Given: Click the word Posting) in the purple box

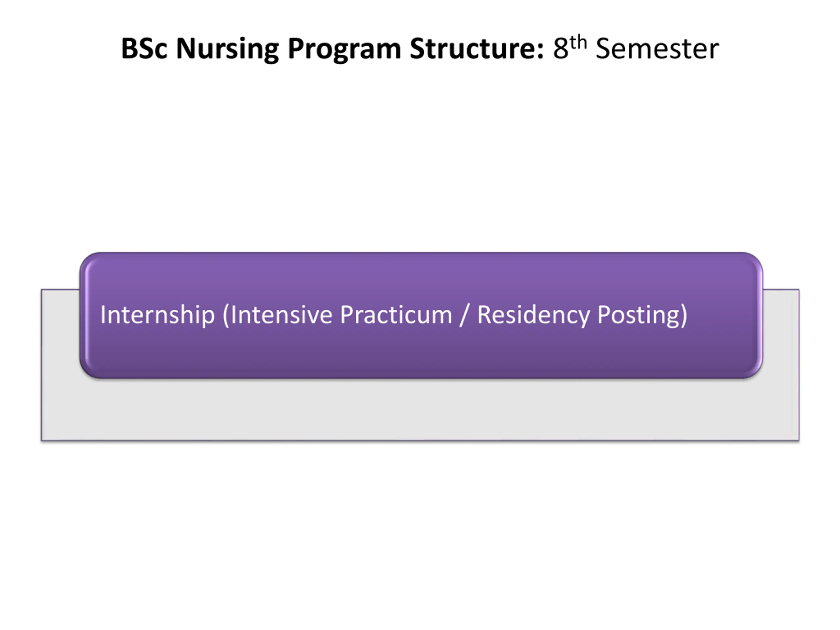Looking at the screenshot, I should (x=642, y=315).
